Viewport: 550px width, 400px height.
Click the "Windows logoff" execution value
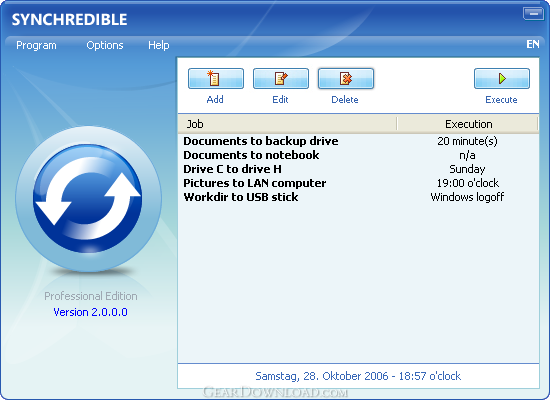point(467,197)
